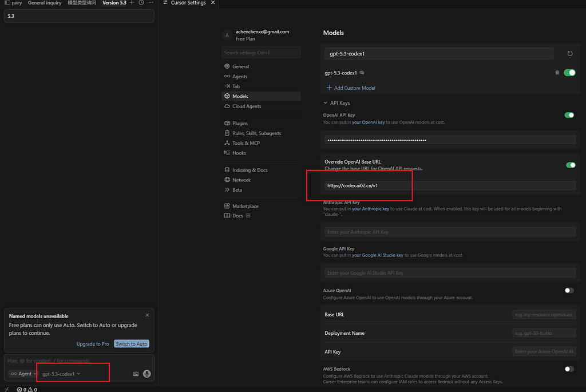This screenshot has height=392, width=586.
Task: Open the remote window status bar icon
Action: (7, 389)
